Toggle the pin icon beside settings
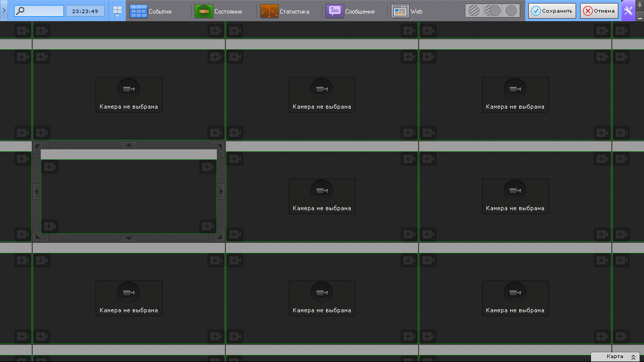Image resolution: width=644 pixels, height=362 pixels. tap(639, 6)
